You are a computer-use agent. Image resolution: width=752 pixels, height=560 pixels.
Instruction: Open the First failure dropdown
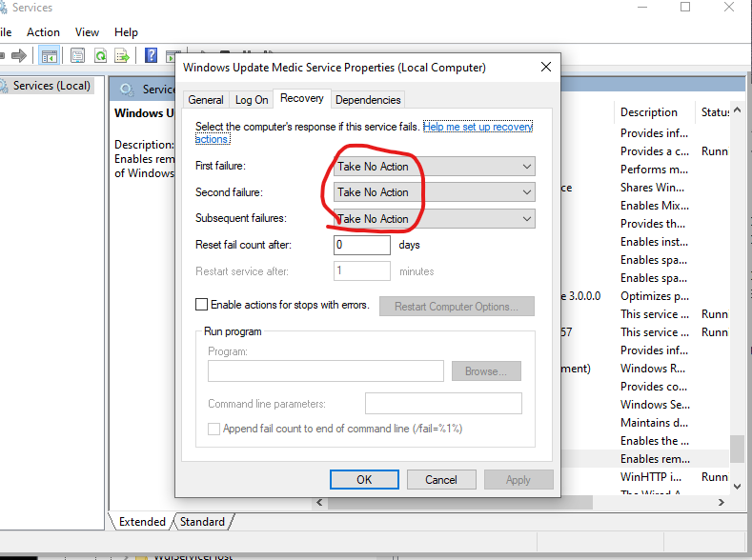tap(434, 167)
